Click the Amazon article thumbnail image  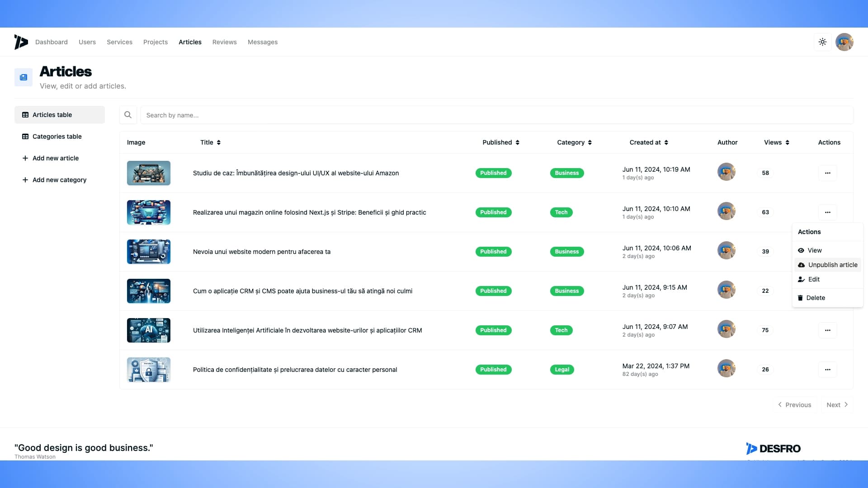click(148, 173)
